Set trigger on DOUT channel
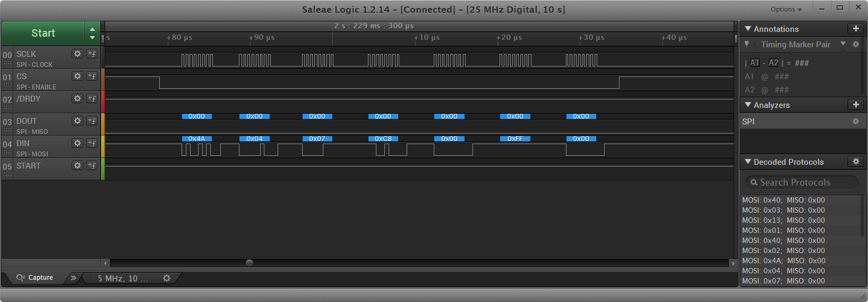Screen dimensions: 868x302 click(92, 121)
